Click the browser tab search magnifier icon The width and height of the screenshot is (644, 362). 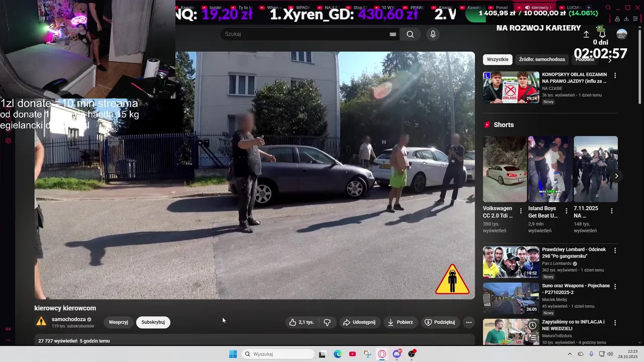pyautogui.click(x=608, y=8)
